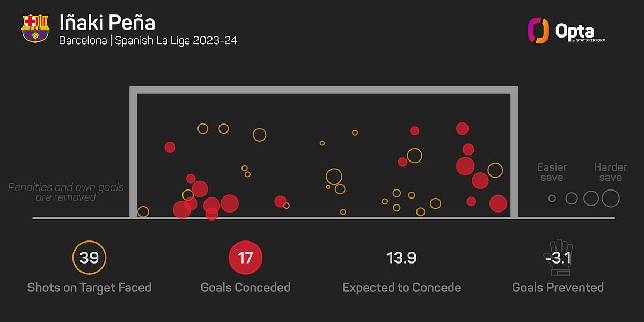Viewport: 644px width, 322px height.
Task: Click the Penalties and own goals note
Action: [x=65, y=193]
